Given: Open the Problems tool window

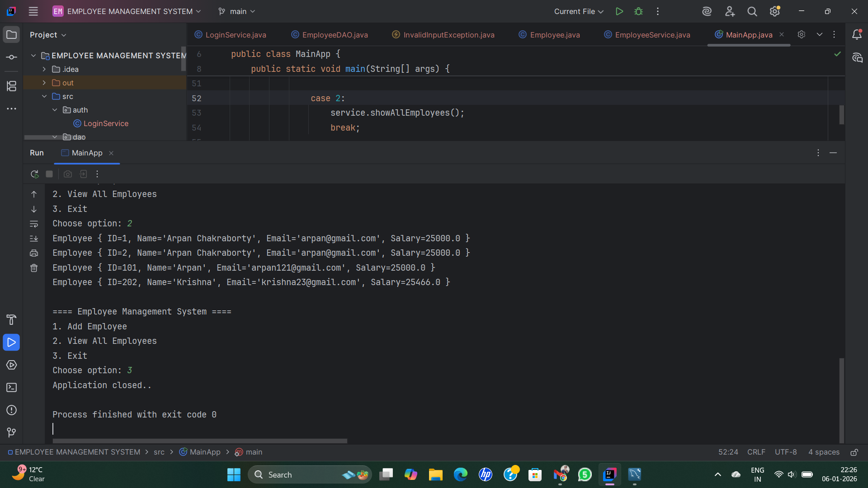Looking at the screenshot, I should [x=11, y=410].
